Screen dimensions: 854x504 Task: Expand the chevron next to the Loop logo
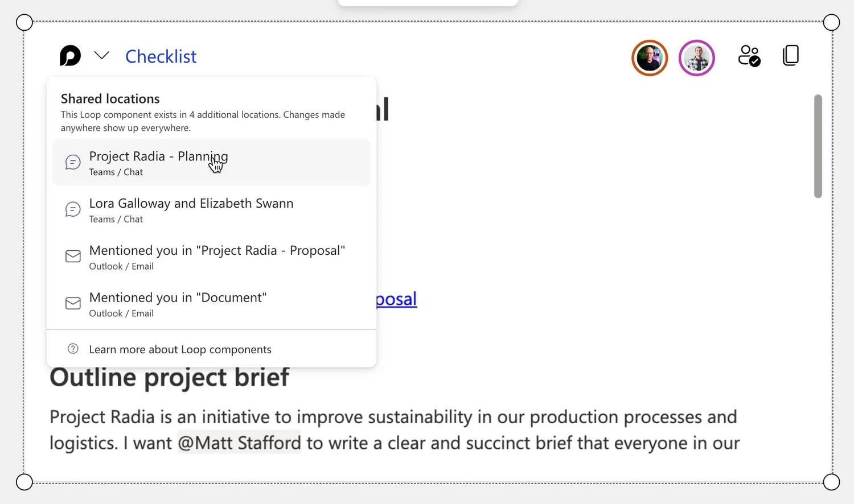pos(101,55)
